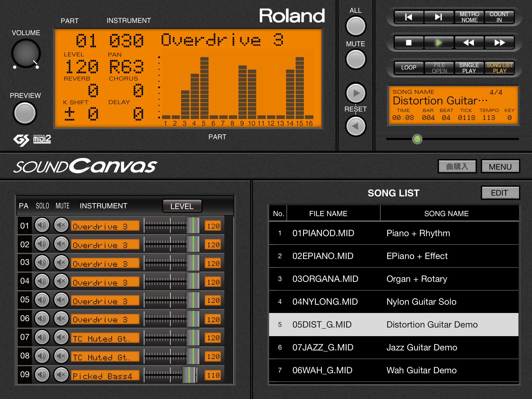Tap the PAN value R63 on display

click(126, 66)
